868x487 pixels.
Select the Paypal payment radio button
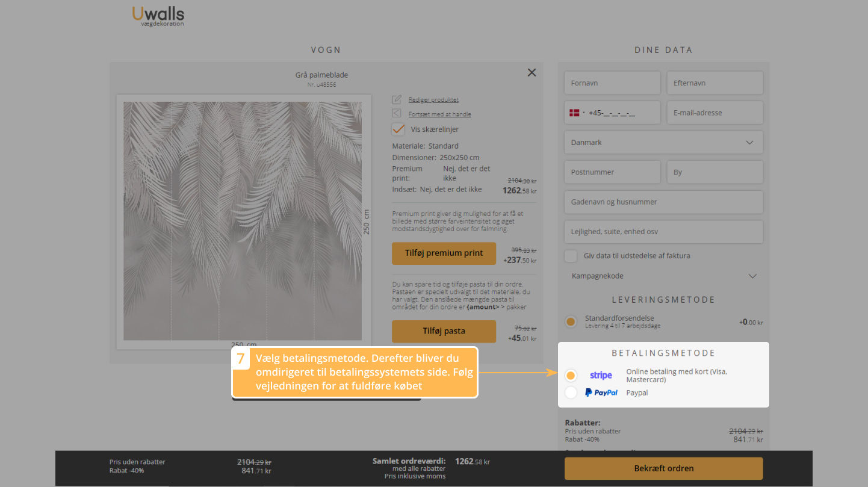point(571,393)
